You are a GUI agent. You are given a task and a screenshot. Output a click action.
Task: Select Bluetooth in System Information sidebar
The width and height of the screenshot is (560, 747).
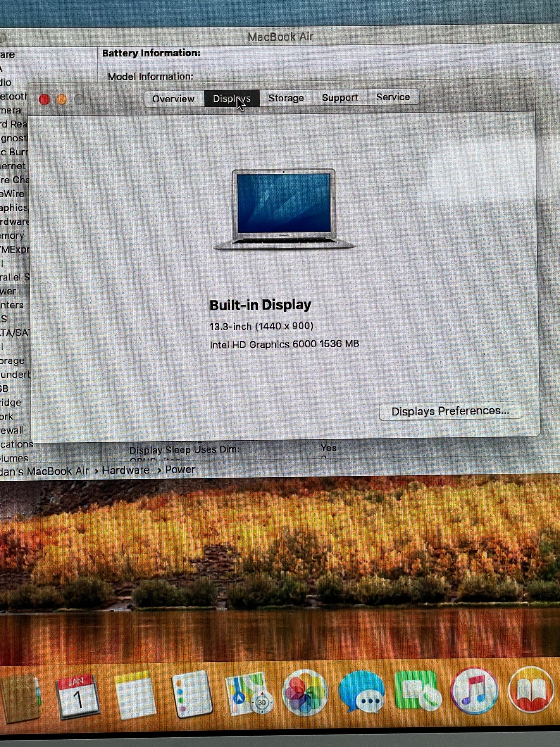(14, 96)
